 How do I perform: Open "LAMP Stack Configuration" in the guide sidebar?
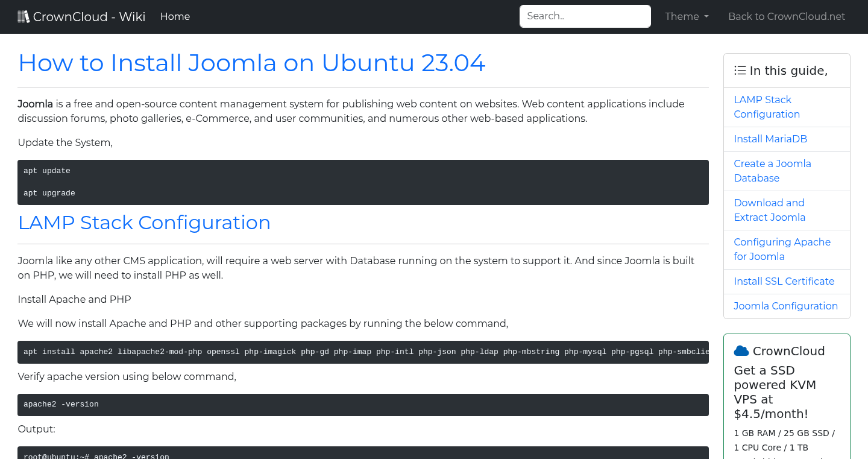click(767, 107)
